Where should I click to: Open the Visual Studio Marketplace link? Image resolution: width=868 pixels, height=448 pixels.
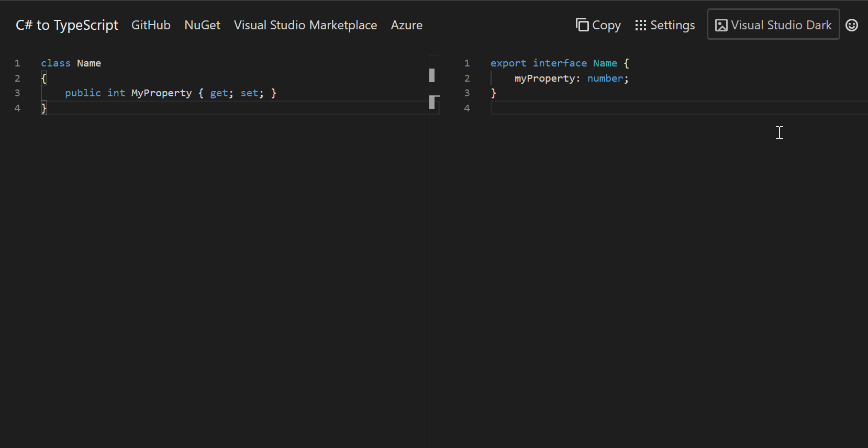pos(305,25)
